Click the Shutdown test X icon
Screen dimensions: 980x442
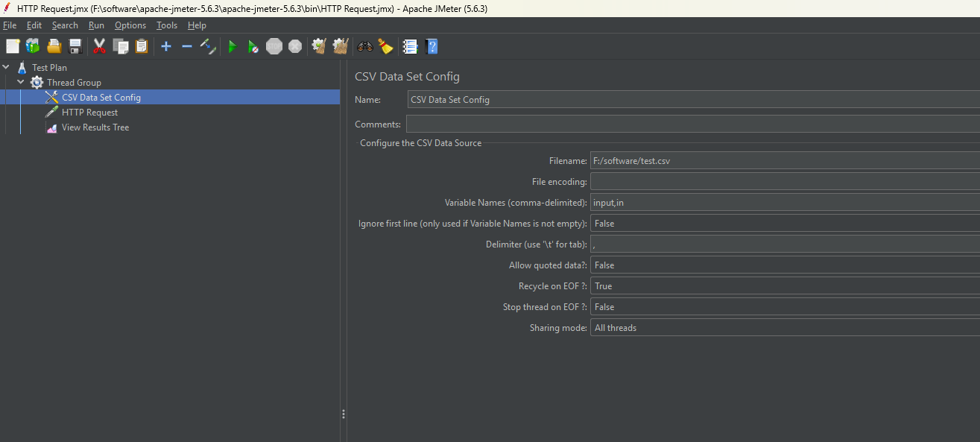(295, 46)
